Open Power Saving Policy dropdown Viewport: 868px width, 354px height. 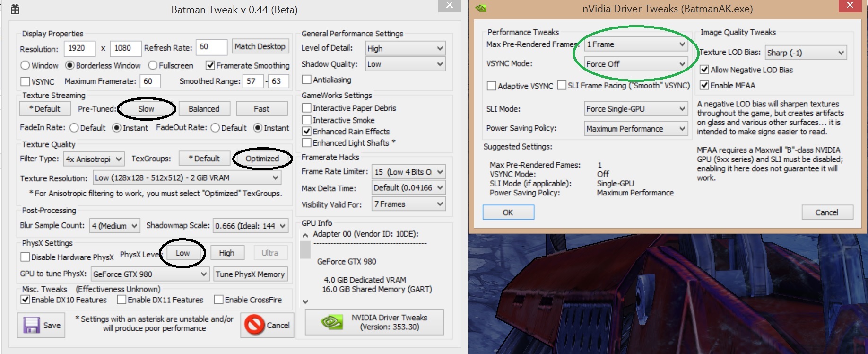click(x=636, y=129)
